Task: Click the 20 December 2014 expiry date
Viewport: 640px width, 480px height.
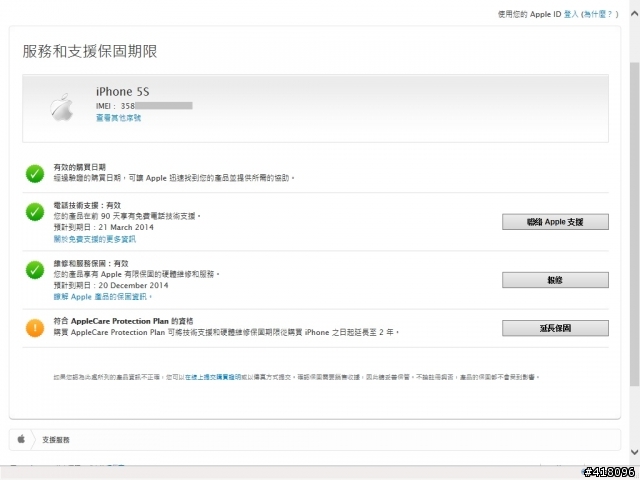Action: [133, 285]
